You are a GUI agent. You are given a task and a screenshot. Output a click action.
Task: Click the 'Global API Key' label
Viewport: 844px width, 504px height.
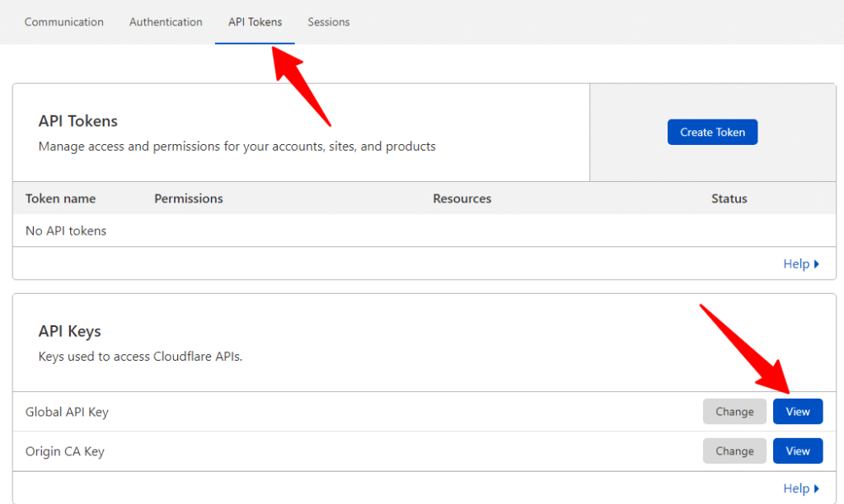(67, 412)
